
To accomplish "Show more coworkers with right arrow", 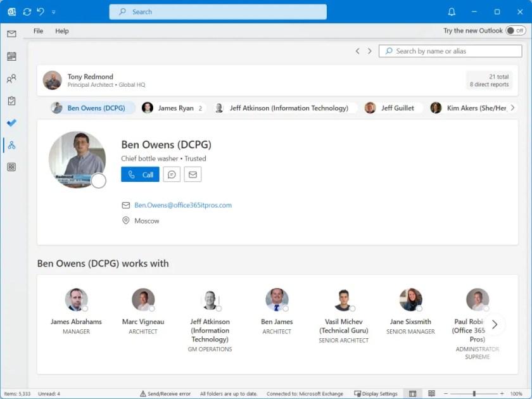I will (495, 324).
